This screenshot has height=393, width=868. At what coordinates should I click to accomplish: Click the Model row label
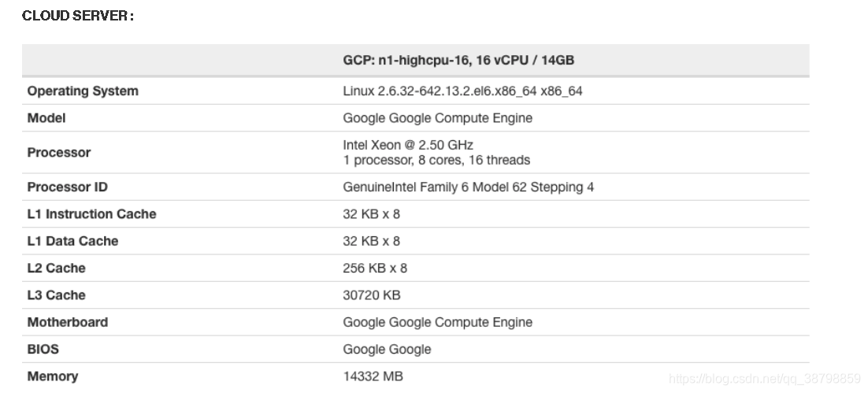click(x=46, y=118)
